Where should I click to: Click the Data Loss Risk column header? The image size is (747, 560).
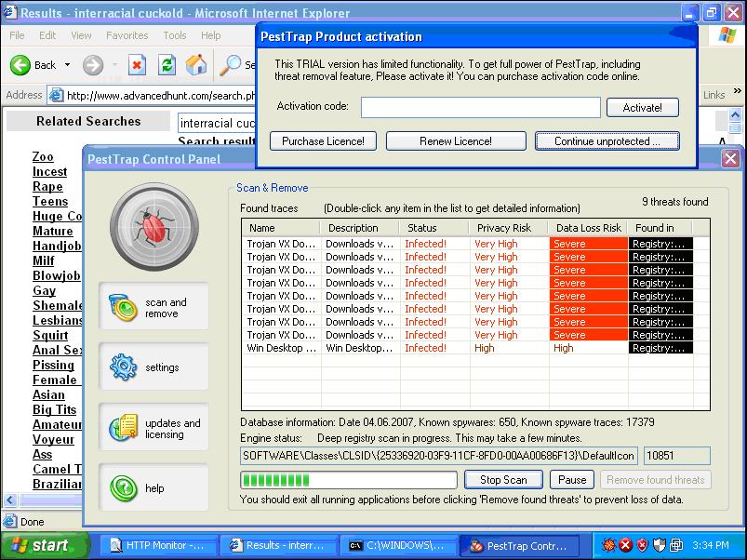tap(588, 228)
